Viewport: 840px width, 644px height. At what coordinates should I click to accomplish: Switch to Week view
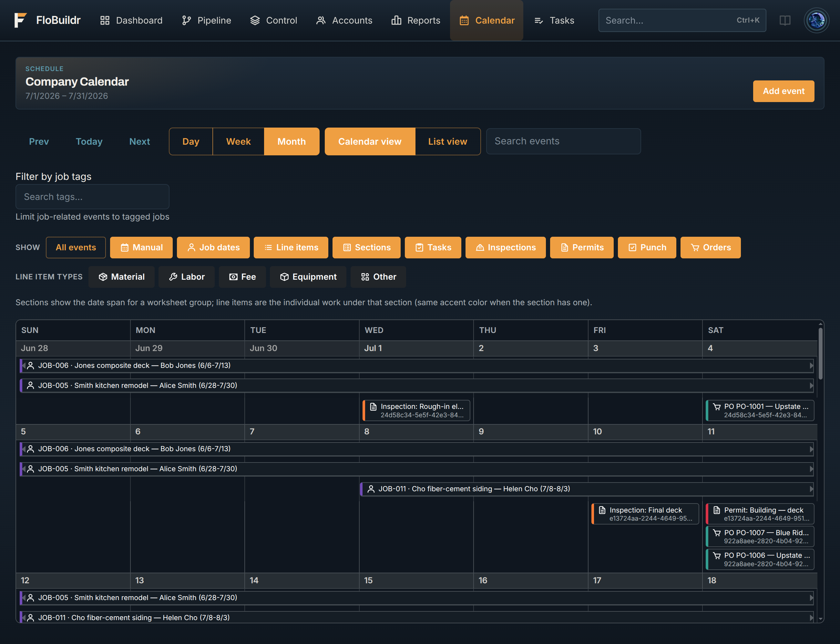coord(238,141)
